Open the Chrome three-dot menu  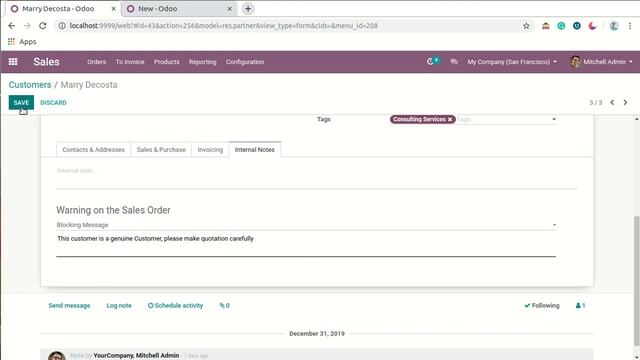[630, 26]
